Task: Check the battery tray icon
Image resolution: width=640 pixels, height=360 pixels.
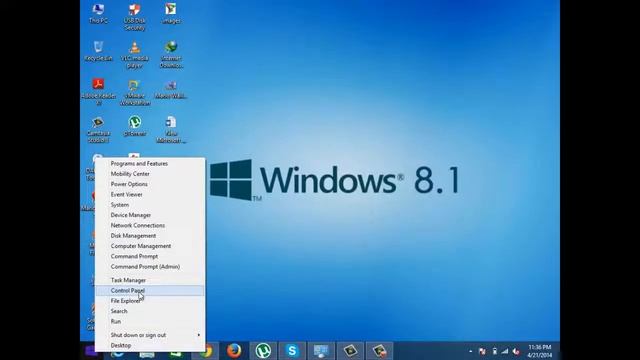Action: pyautogui.click(x=494, y=351)
